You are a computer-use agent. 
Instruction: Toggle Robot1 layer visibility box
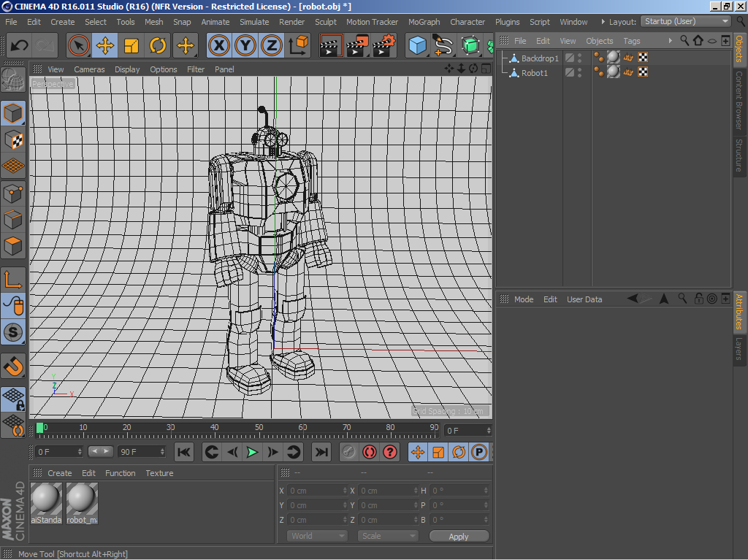coord(570,72)
